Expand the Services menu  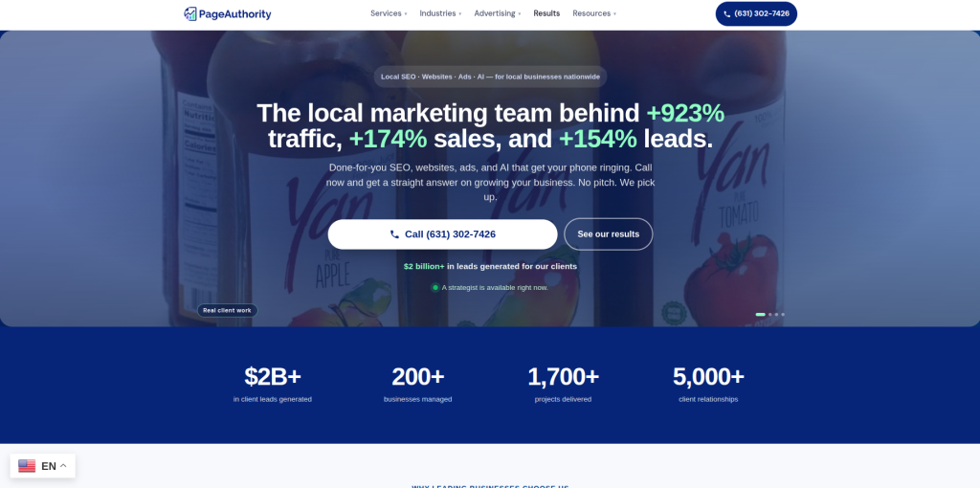tap(389, 13)
